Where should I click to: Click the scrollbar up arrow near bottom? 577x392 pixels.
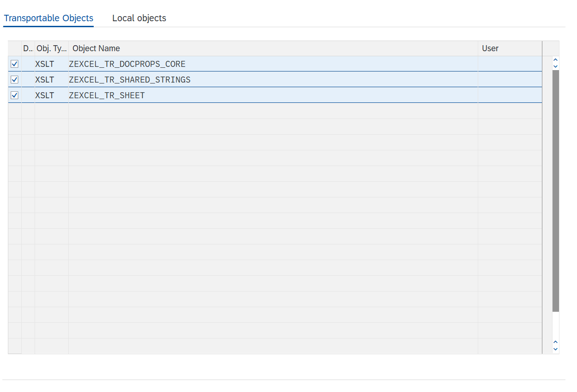tap(555, 342)
